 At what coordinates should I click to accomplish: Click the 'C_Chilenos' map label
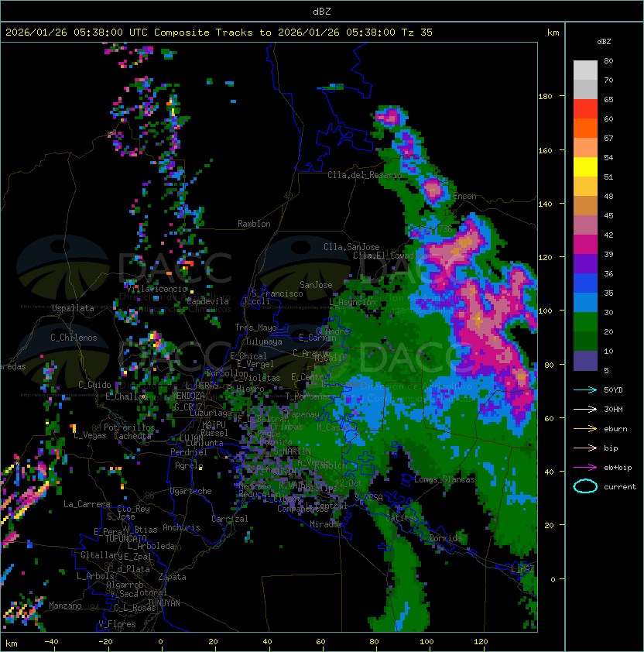pyautogui.click(x=74, y=337)
